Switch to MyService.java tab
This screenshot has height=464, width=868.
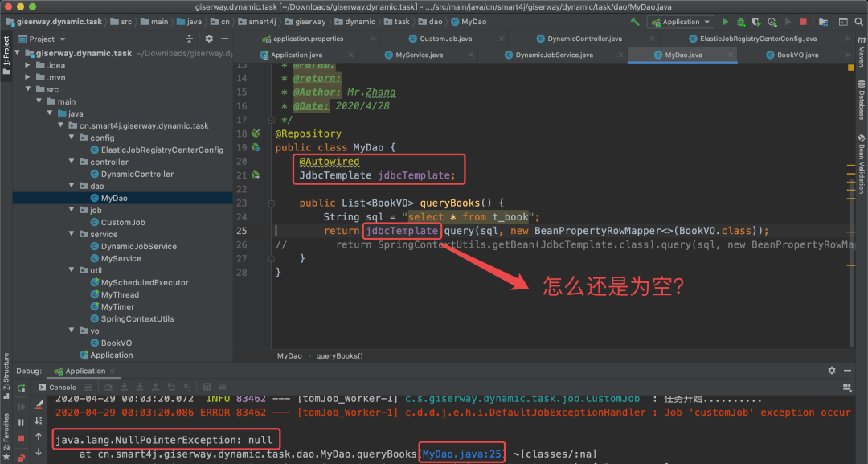(419, 55)
